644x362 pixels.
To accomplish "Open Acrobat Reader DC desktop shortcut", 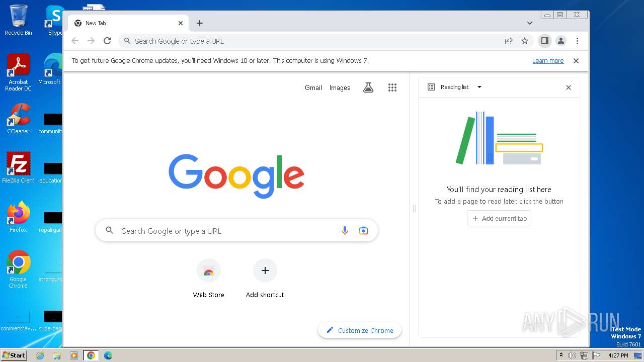I will 18,72.
